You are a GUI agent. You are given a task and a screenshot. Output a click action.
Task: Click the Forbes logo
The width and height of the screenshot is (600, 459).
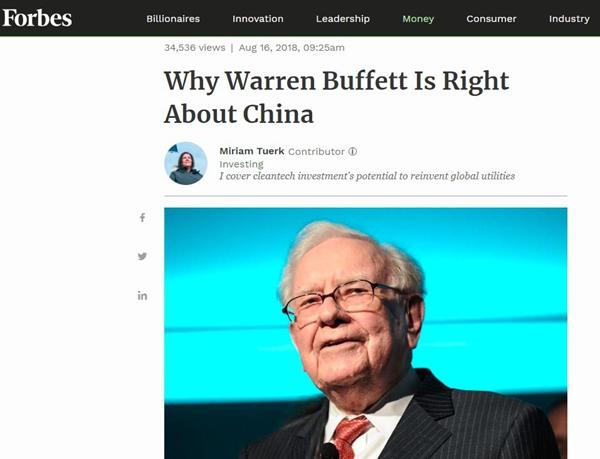(37, 18)
